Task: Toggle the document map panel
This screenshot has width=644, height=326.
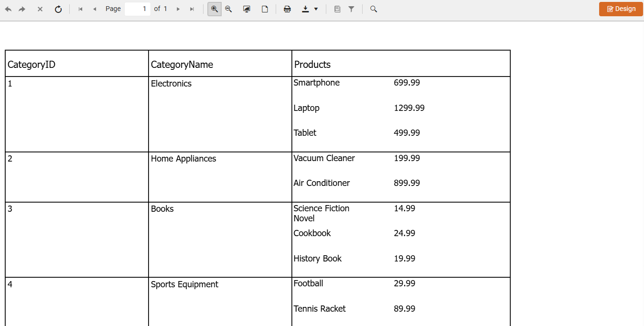Action: pos(337,9)
